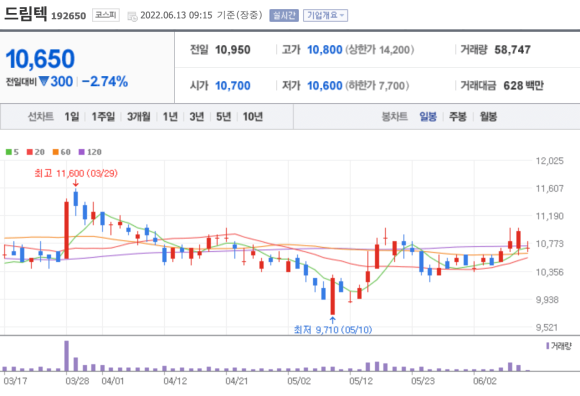The height and width of the screenshot is (396, 580).
Task: Click the 전일 value 10,950
Action: point(233,50)
